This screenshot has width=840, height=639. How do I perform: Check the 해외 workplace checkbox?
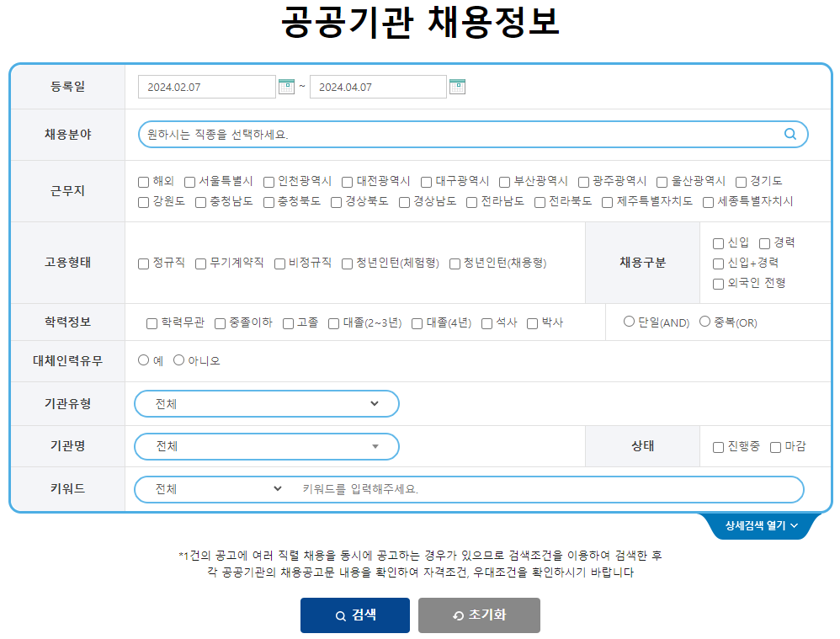[x=145, y=180]
